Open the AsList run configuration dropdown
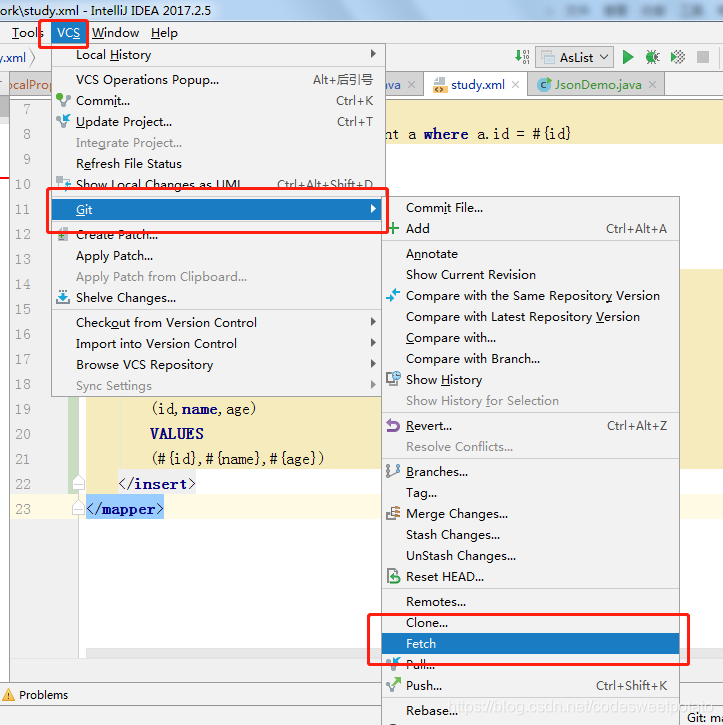Screen dimensions: 723x725 [575, 57]
